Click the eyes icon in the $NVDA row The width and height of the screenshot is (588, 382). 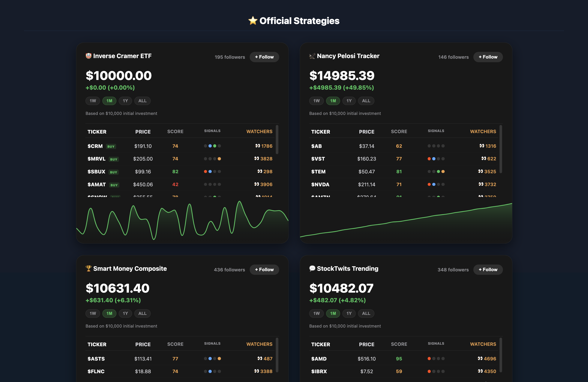(x=481, y=184)
